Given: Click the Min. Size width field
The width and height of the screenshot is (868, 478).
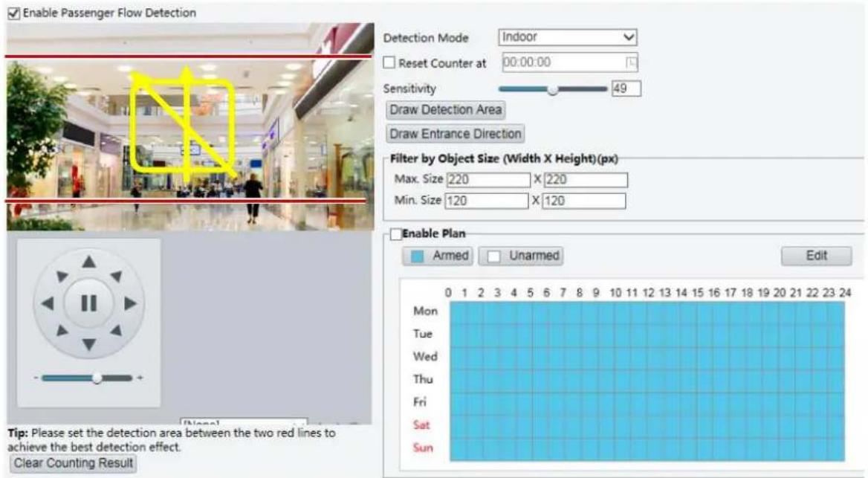Looking at the screenshot, I should [487, 201].
